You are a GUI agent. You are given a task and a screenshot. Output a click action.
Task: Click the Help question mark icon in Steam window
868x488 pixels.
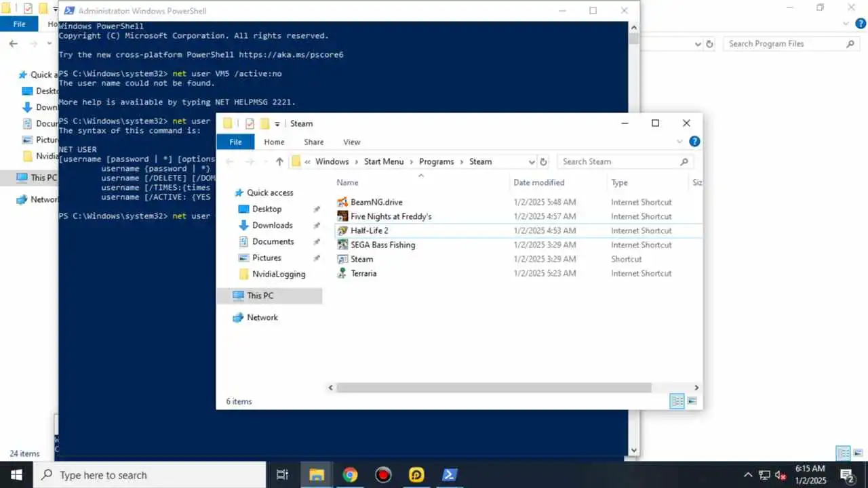pyautogui.click(x=694, y=142)
